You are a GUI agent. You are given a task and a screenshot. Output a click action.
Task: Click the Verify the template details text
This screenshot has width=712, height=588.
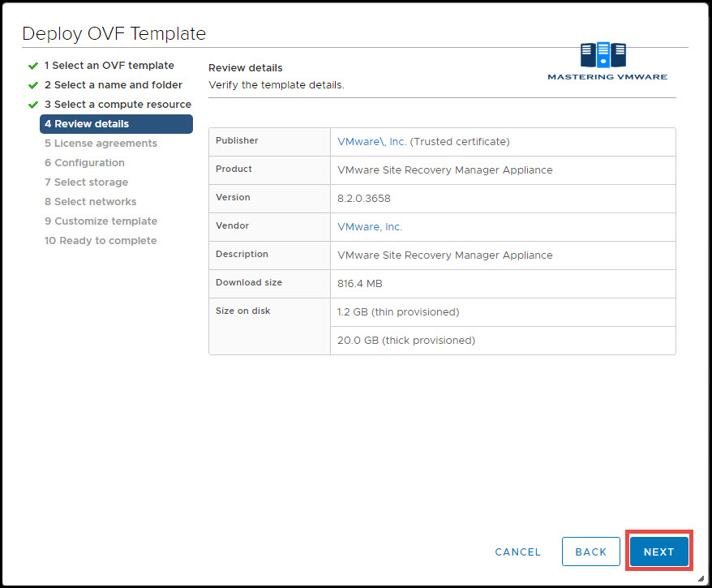[x=276, y=85]
